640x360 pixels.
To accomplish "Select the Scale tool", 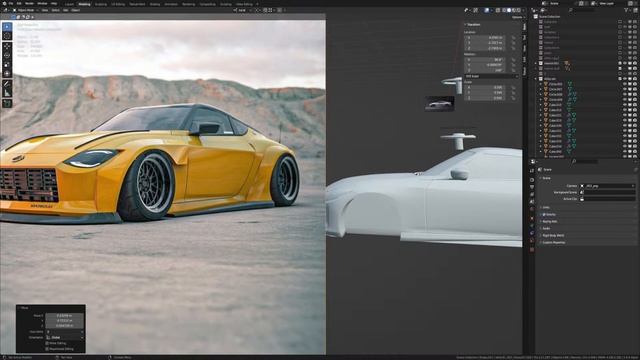I will coord(7,64).
